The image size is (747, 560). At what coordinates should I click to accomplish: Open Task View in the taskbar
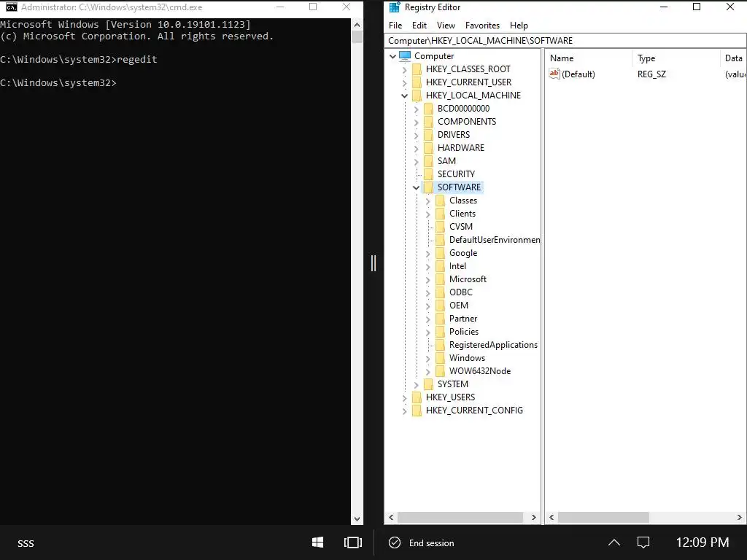tap(353, 542)
